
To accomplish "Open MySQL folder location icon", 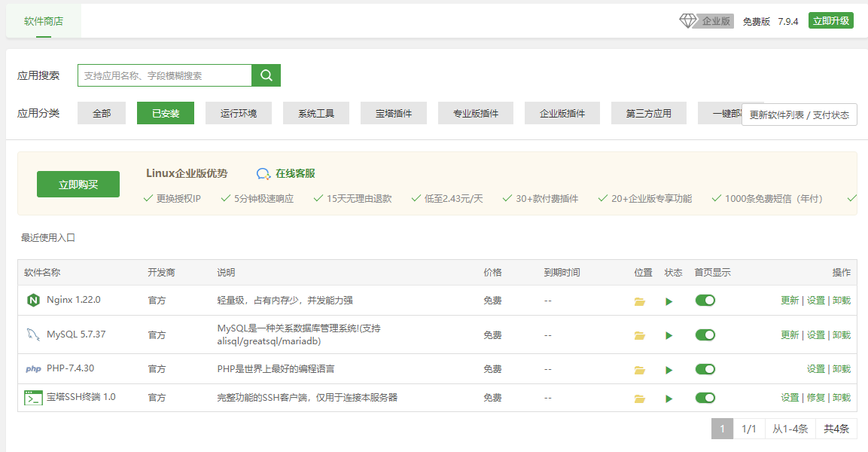I will pyautogui.click(x=640, y=335).
